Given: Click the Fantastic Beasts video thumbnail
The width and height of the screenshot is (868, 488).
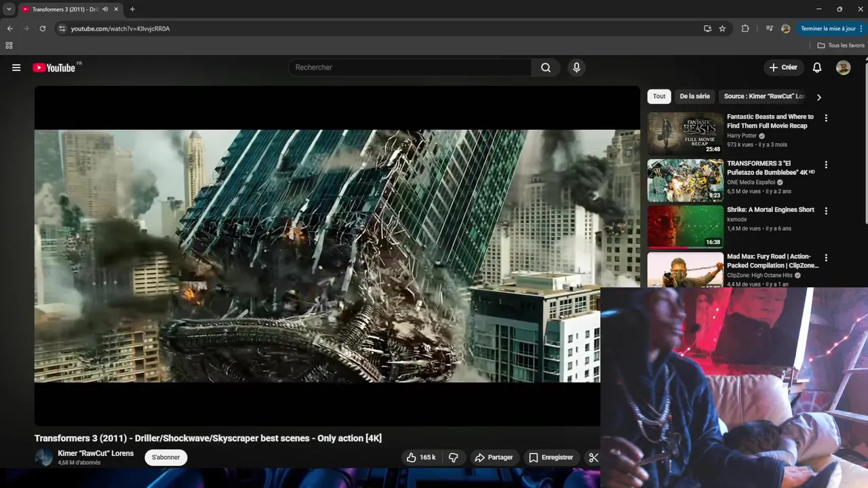Looking at the screenshot, I should click(685, 134).
